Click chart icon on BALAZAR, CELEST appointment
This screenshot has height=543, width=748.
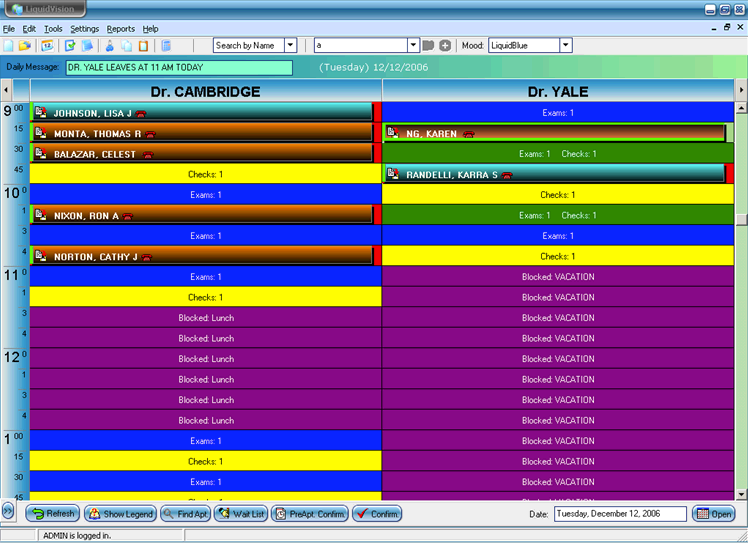tap(41, 154)
